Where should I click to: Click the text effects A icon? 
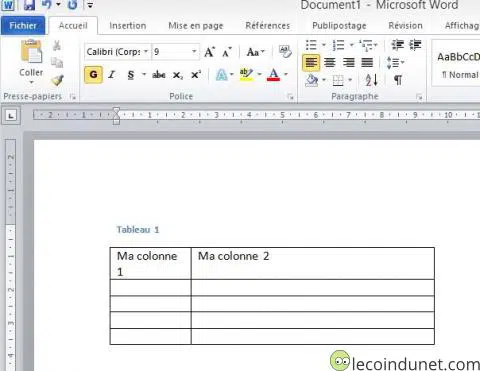(221, 75)
